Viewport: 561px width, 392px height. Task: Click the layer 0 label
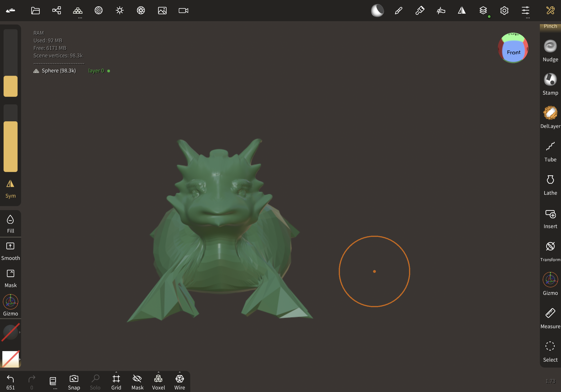(96, 71)
